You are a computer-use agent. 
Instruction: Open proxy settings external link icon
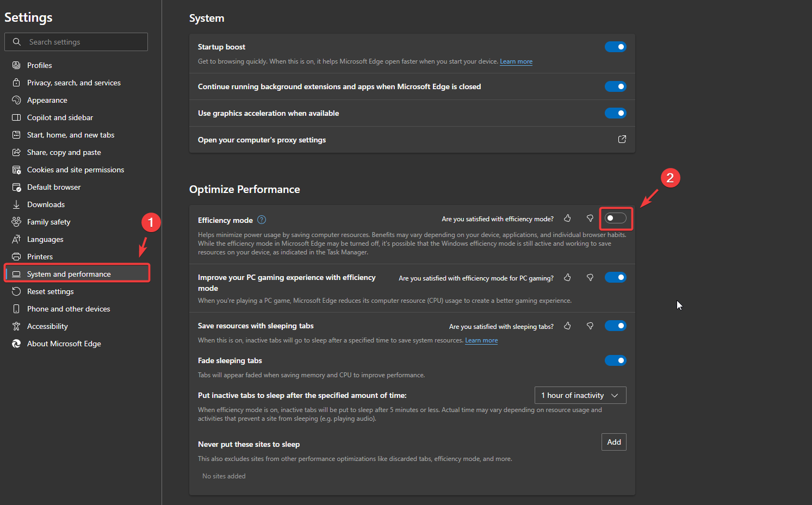tap(622, 140)
